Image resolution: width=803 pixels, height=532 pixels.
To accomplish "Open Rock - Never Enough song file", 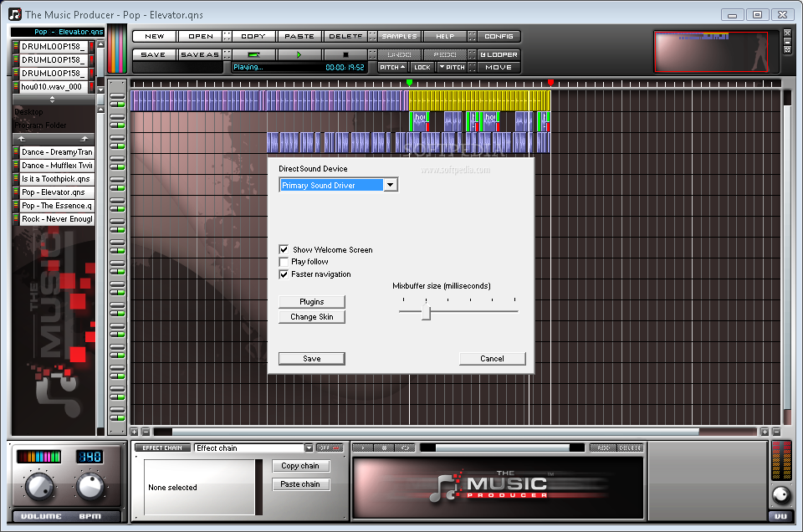I will coord(57,218).
